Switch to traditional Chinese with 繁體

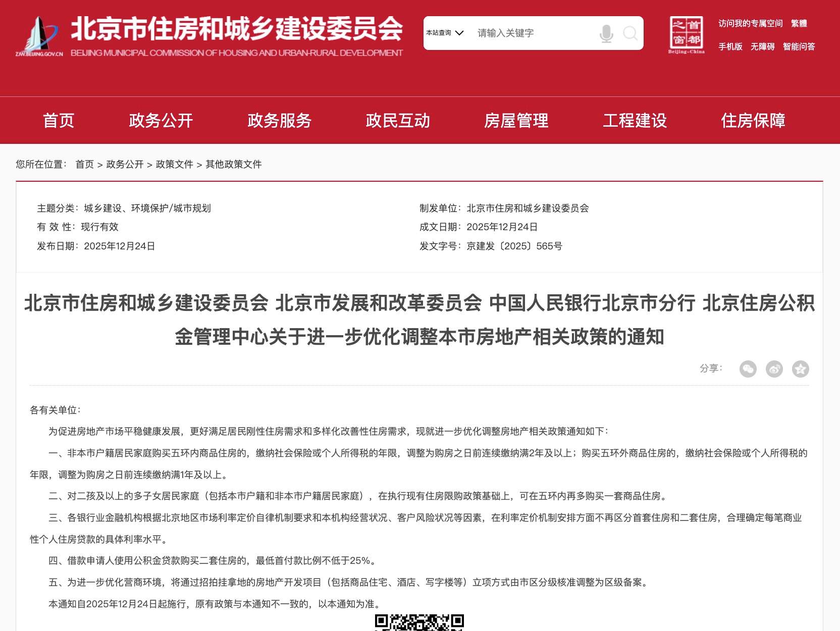coord(799,24)
